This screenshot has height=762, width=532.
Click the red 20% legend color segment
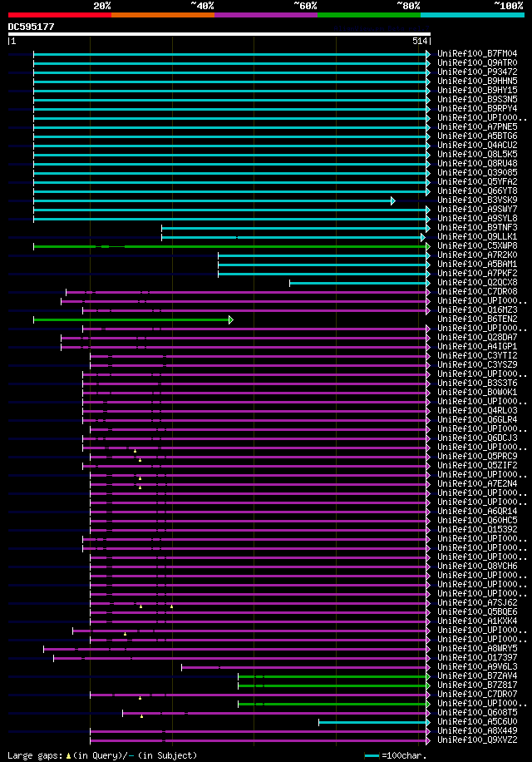60,15
